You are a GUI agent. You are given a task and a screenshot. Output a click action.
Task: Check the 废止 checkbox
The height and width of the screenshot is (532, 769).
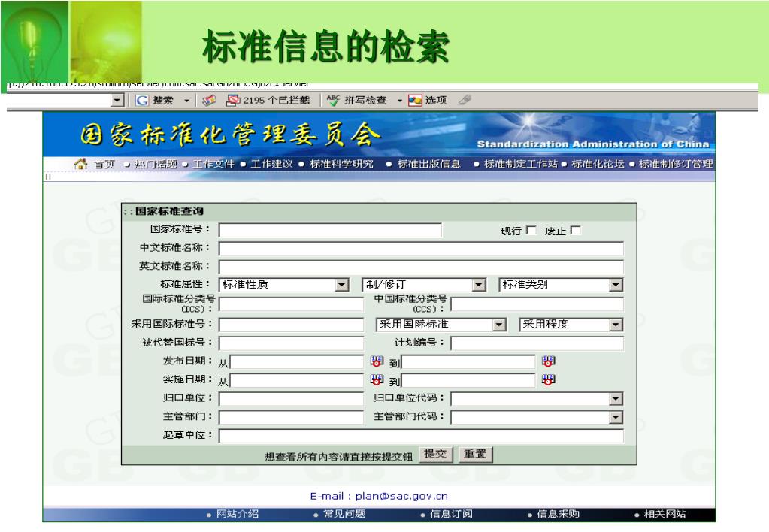click(x=576, y=230)
